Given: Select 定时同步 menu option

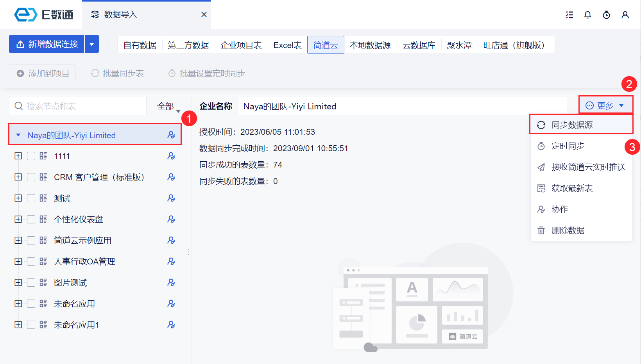Looking at the screenshot, I should point(581,146).
